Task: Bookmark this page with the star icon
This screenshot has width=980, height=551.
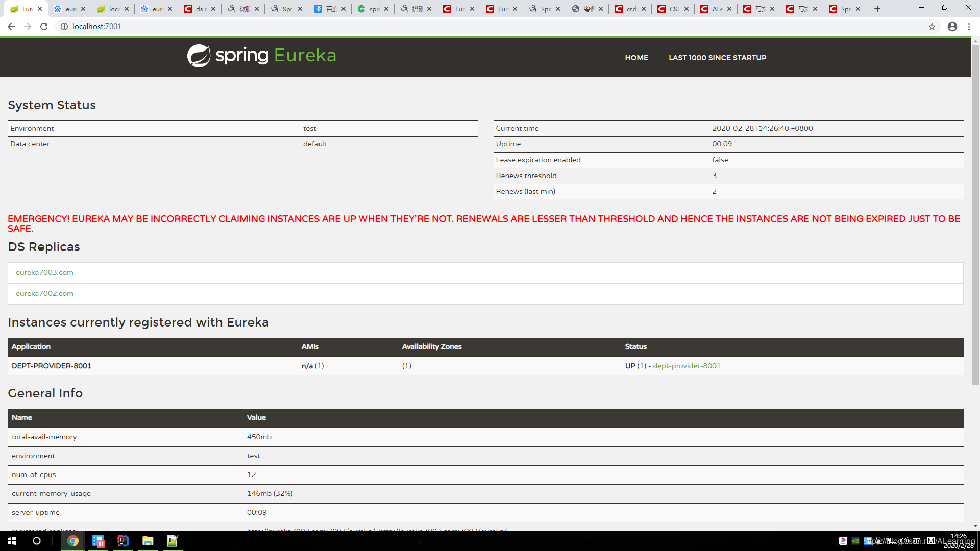Action: [932, 27]
